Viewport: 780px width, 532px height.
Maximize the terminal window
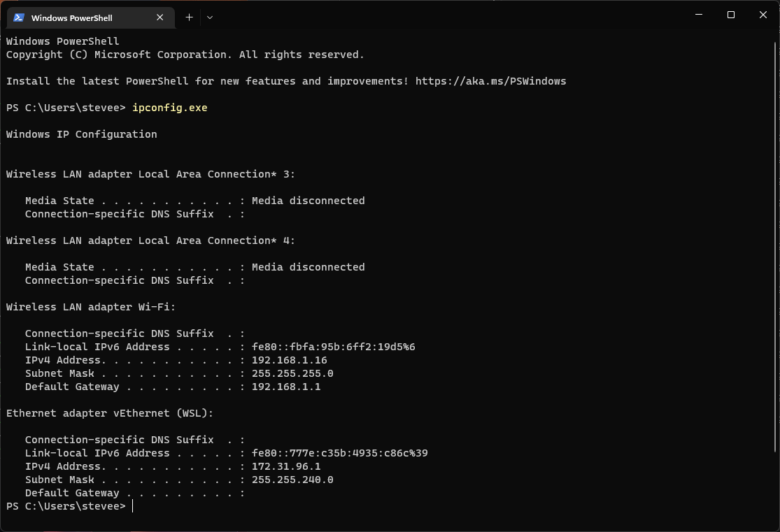pos(731,15)
